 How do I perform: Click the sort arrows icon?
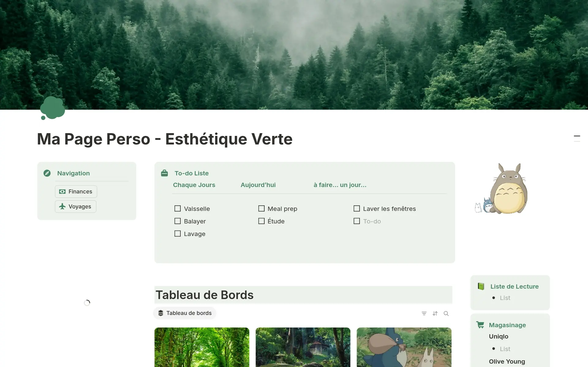tap(435, 313)
